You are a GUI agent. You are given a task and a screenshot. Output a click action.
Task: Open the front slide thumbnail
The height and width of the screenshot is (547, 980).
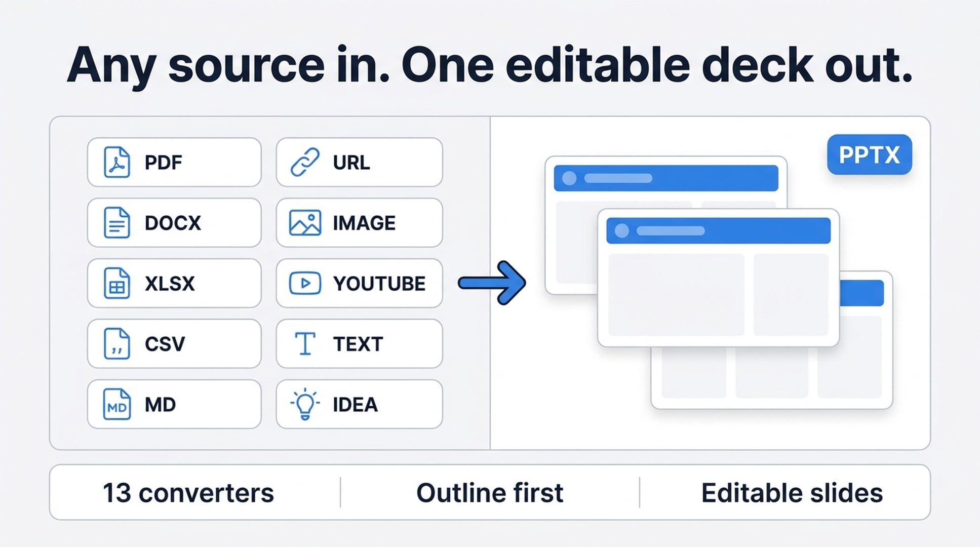[718, 278]
